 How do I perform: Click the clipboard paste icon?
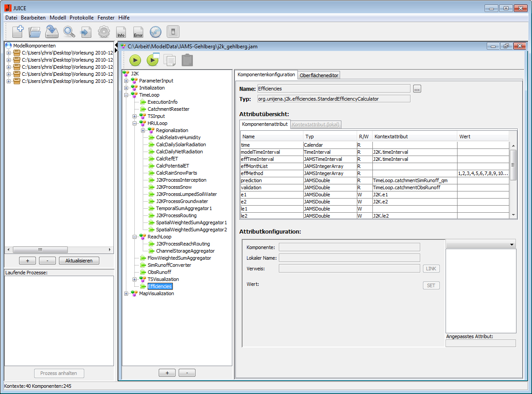pos(187,60)
